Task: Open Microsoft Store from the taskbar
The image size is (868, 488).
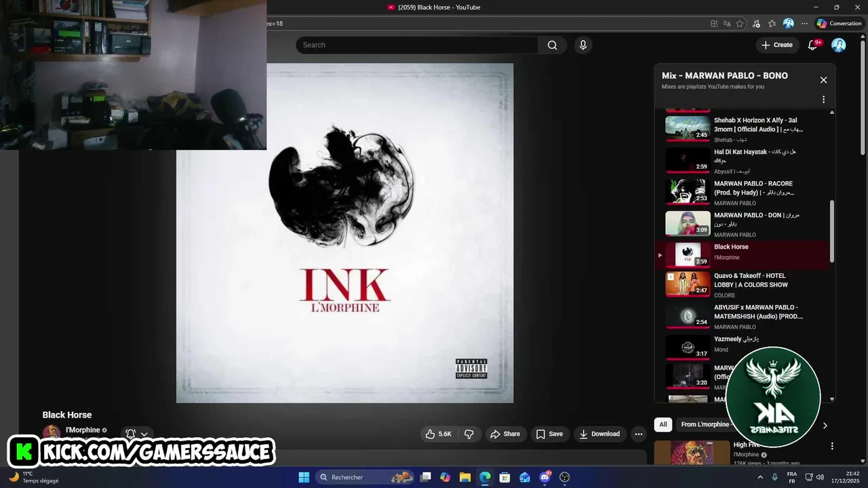Action: tap(505, 477)
